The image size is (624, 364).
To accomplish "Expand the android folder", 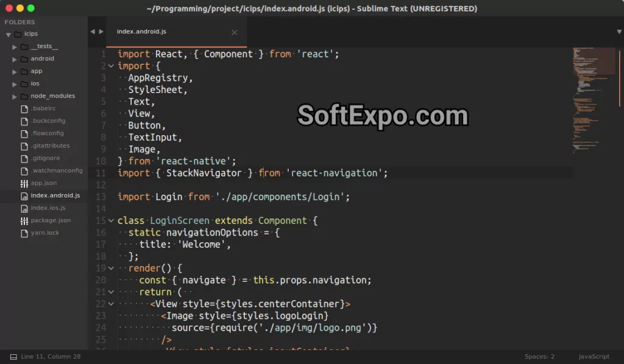I will pos(14,58).
